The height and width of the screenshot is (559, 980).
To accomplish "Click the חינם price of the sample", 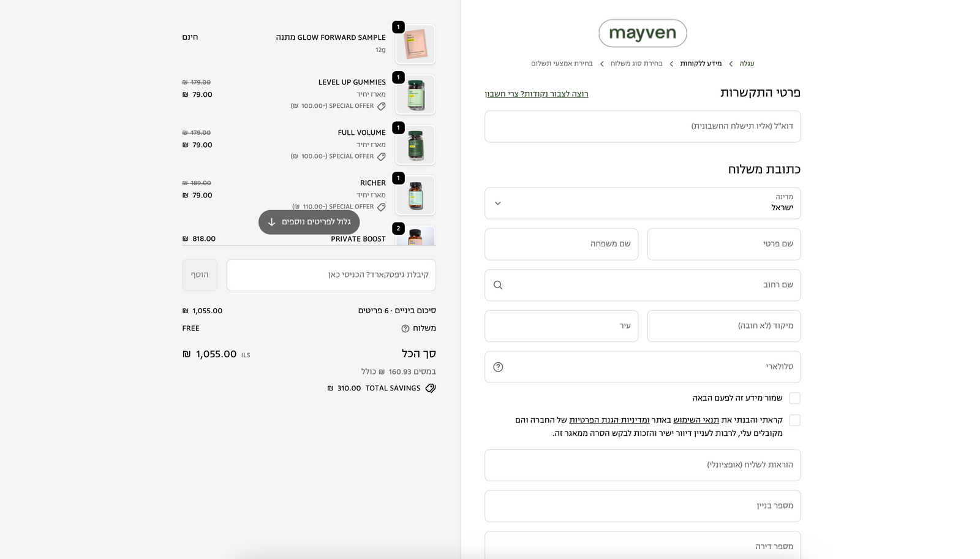I will click(x=190, y=37).
